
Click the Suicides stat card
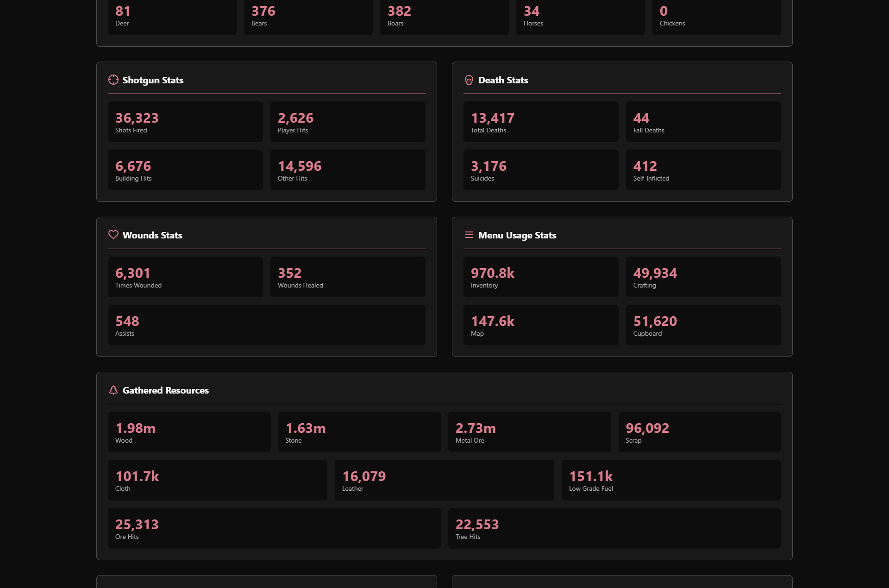540,170
